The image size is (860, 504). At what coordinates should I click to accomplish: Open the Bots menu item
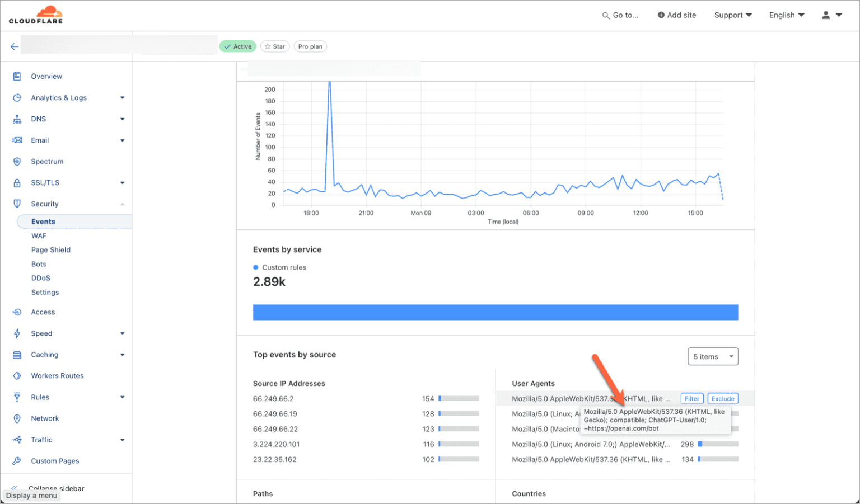pos(39,264)
